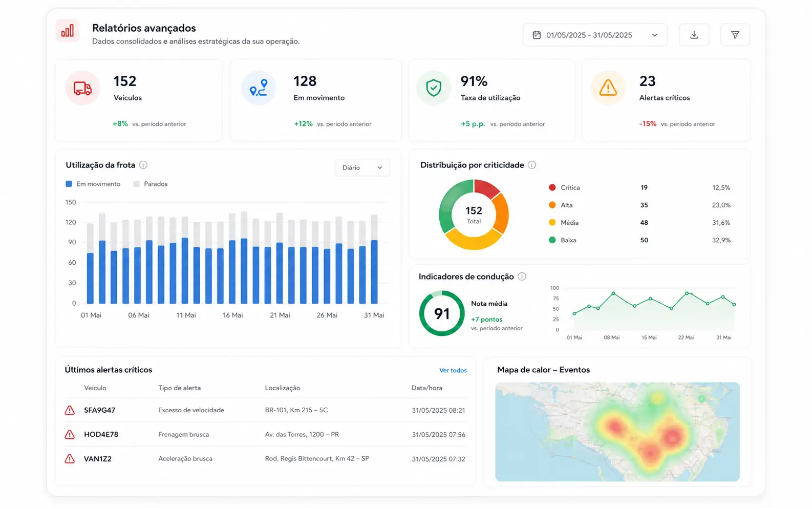Expand the Diário period dropdown

coord(362,167)
